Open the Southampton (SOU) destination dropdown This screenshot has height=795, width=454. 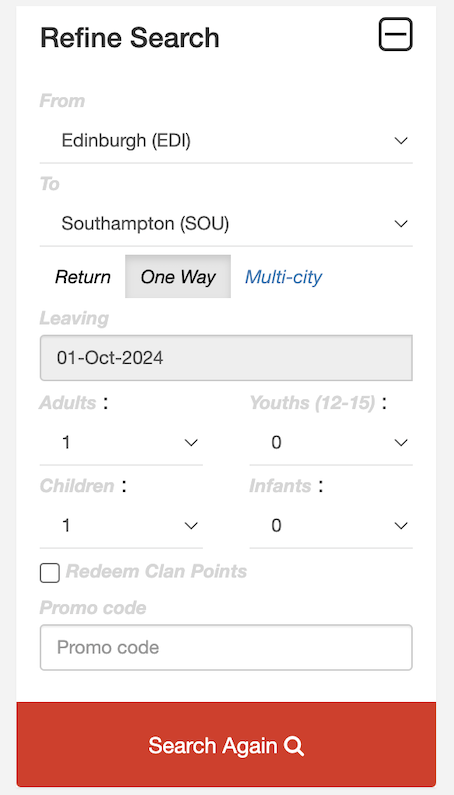click(226, 224)
